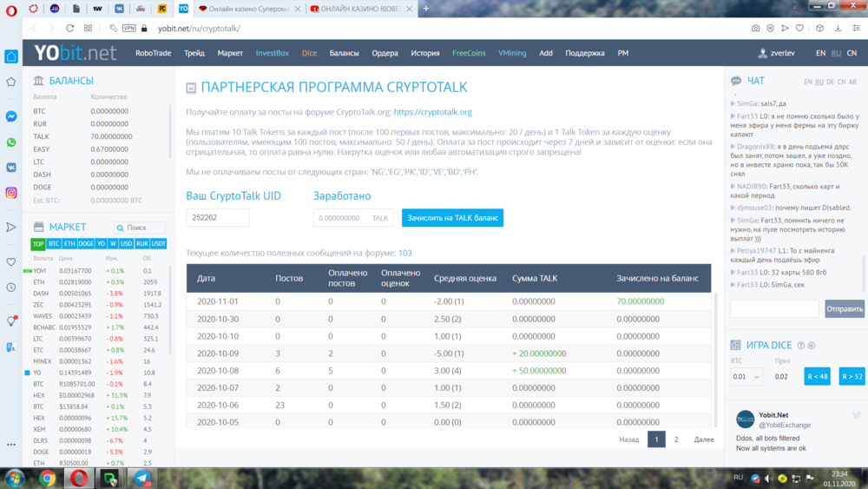Open the Поддержка menu item
Viewport: 868px width, 489px height.
(x=584, y=53)
